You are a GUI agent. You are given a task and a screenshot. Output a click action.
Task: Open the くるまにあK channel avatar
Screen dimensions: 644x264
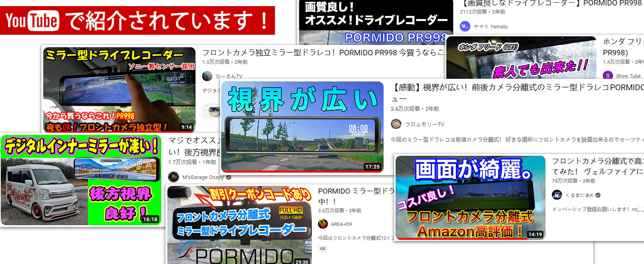[x=557, y=195]
